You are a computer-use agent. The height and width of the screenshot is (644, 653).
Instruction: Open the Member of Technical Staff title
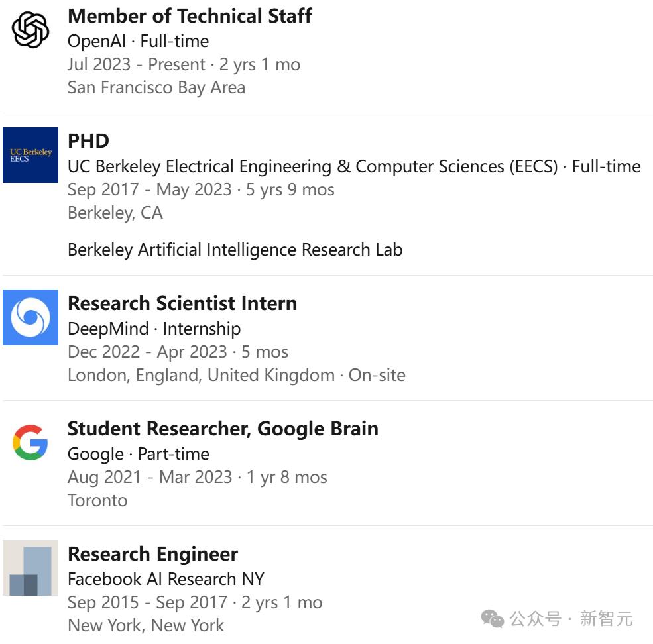pyautogui.click(x=190, y=16)
